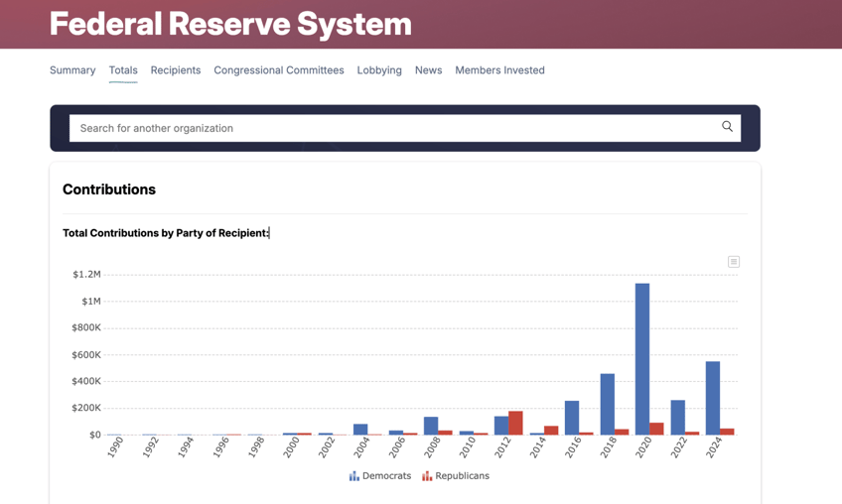Click the 2020 Democrats bar
842x504 pixels.
click(642, 359)
